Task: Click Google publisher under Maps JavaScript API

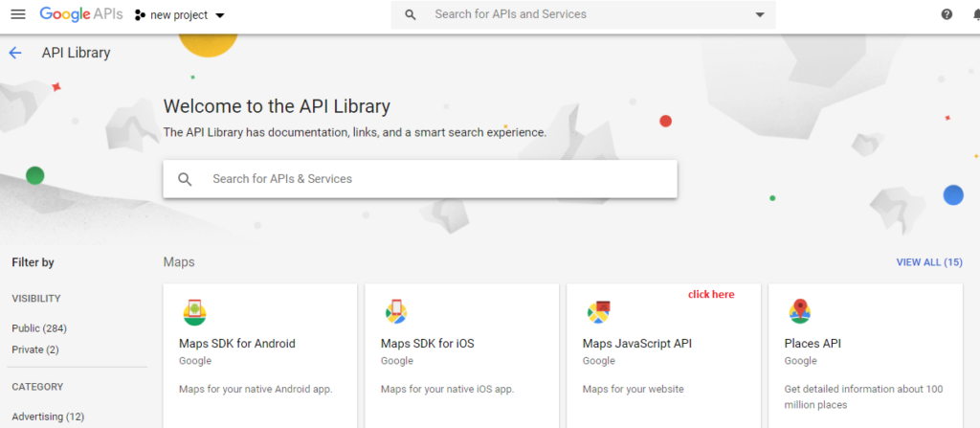Action: click(x=599, y=361)
